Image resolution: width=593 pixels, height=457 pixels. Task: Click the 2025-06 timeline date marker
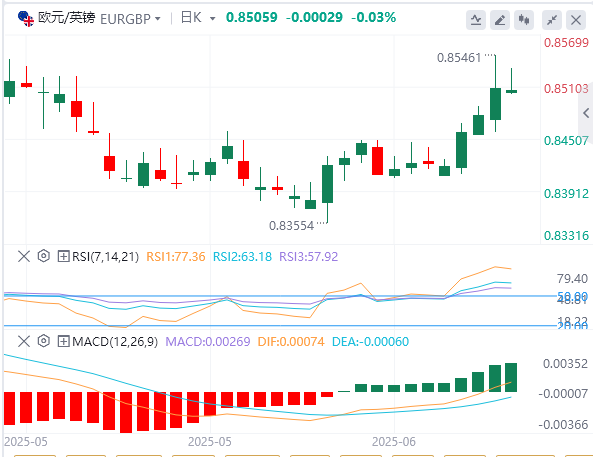click(x=394, y=442)
